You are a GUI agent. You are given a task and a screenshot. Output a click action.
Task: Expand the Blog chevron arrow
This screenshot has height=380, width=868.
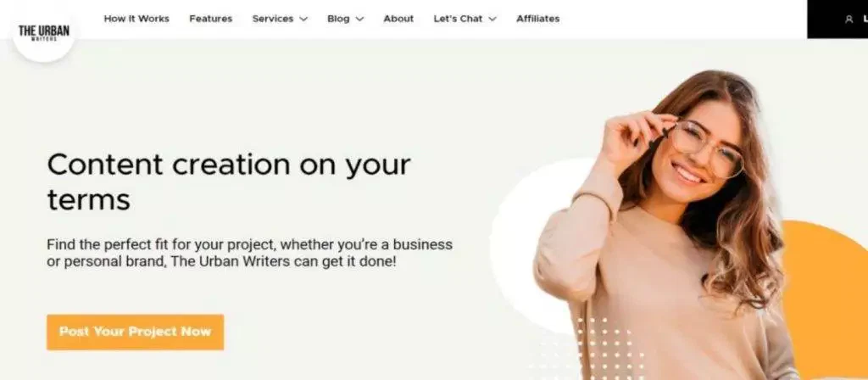pos(359,19)
